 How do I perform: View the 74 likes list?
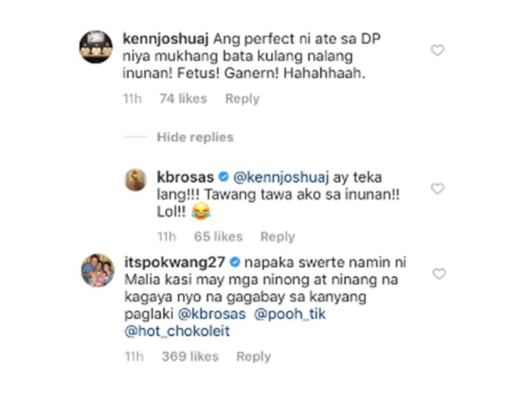click(x=183, y=98)
